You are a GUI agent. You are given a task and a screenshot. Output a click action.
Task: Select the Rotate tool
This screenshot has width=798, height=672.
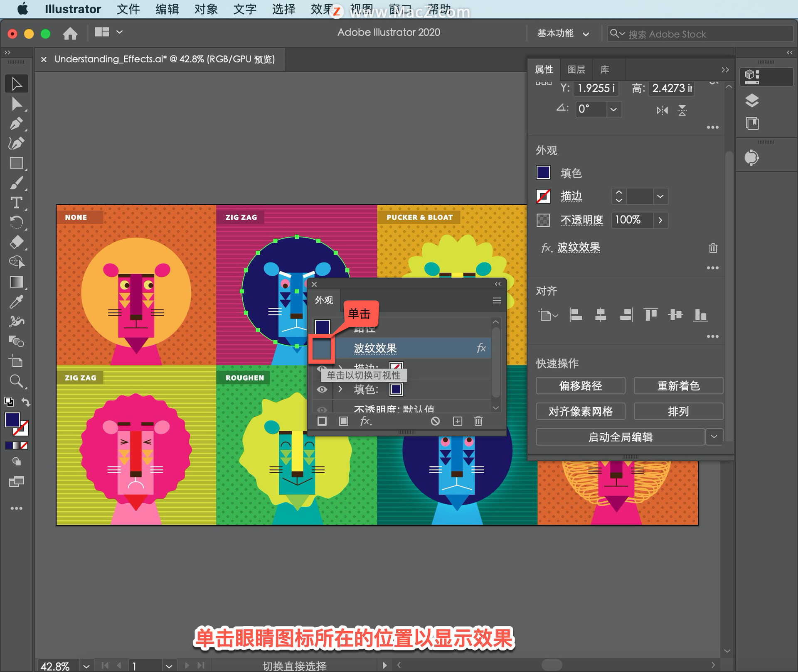tap(17, 223)
